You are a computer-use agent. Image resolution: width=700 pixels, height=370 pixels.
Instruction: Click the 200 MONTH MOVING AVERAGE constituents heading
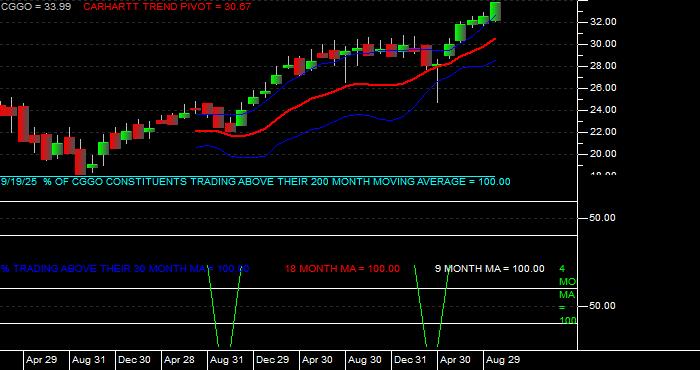(255, 182)
